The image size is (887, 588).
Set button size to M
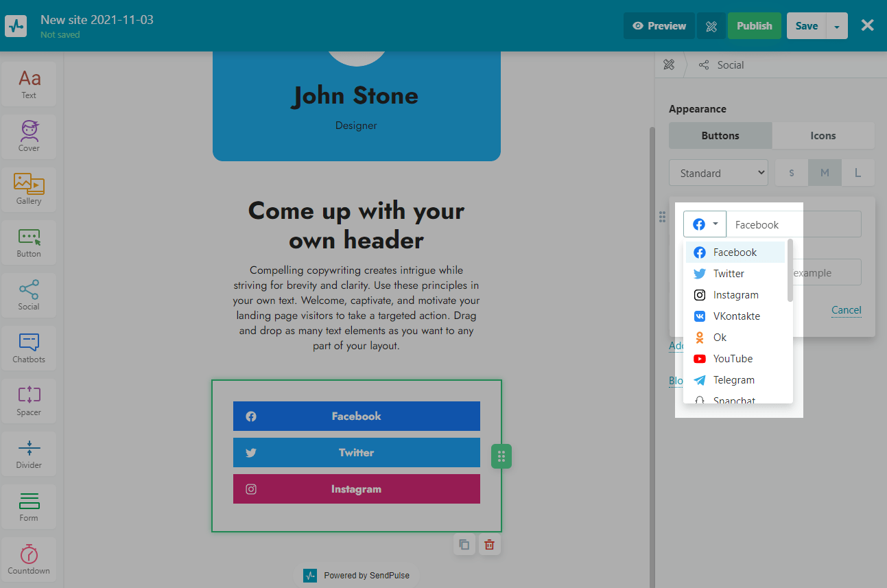[825, 173]
